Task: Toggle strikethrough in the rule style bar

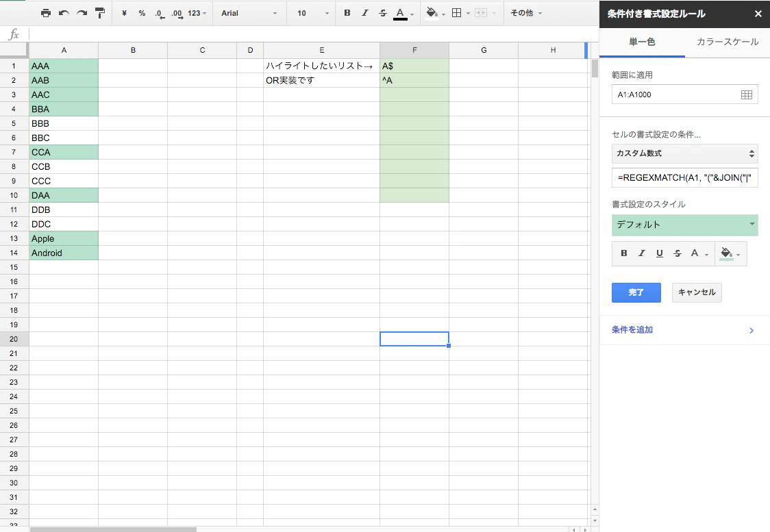Action: pyautogui.click(x=678, y=253)
